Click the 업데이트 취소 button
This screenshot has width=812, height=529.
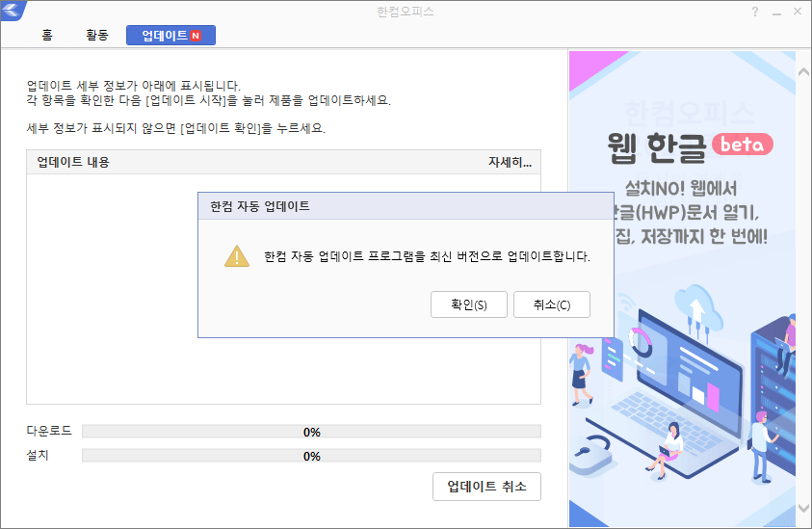(x=486, y=487)
